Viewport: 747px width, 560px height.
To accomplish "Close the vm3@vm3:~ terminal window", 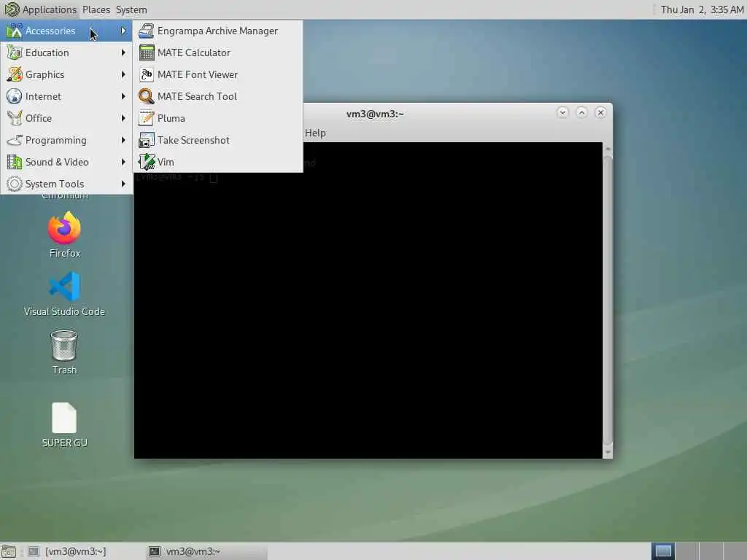I will point(601,113).
